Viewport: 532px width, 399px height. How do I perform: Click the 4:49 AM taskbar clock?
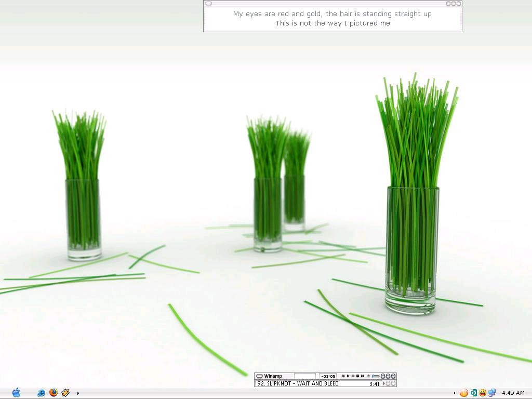tap(513, 393)
